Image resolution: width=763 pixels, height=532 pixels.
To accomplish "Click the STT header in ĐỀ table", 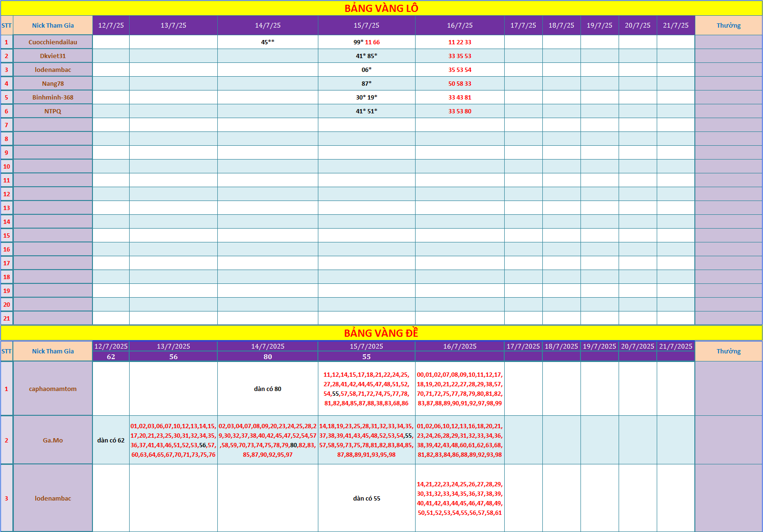I will coord(7,351).
